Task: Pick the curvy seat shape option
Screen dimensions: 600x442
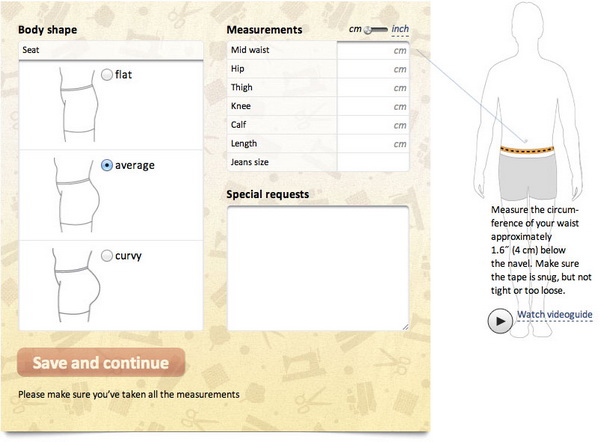Action: (x=107, y=256)
